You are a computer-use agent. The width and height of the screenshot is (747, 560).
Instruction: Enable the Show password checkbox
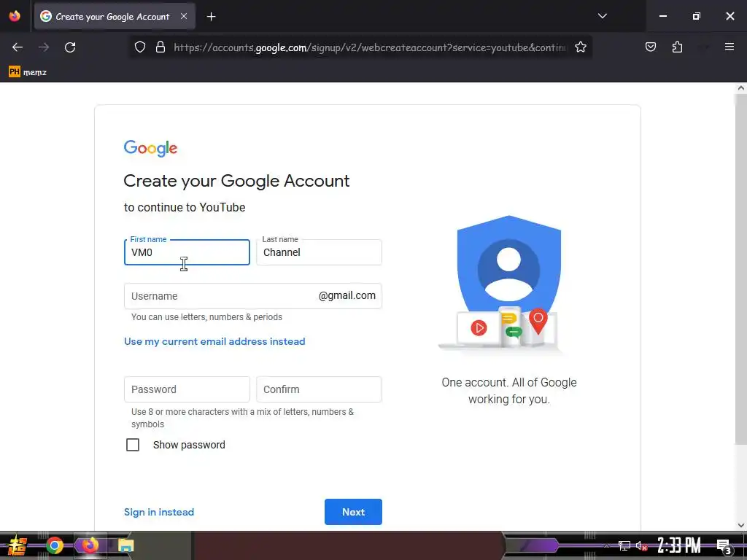[x=133, y=445]
